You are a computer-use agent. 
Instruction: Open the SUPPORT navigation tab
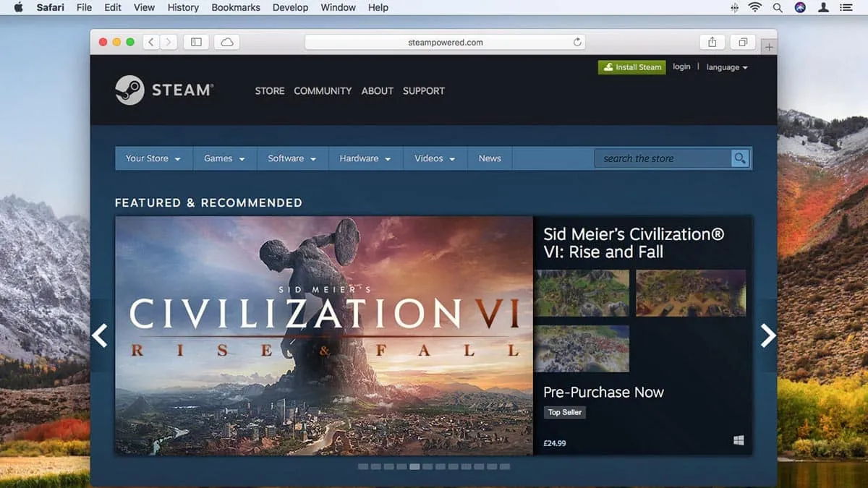[424, 90]
